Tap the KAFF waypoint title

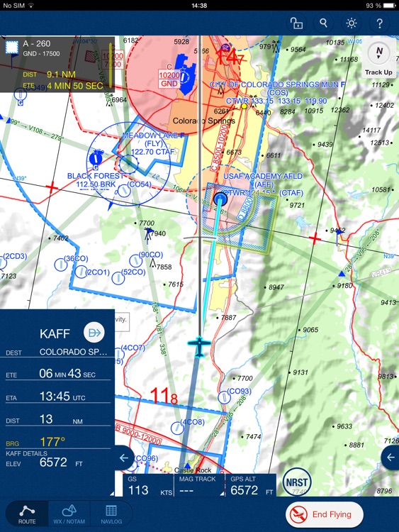click(x=55, y=333)
